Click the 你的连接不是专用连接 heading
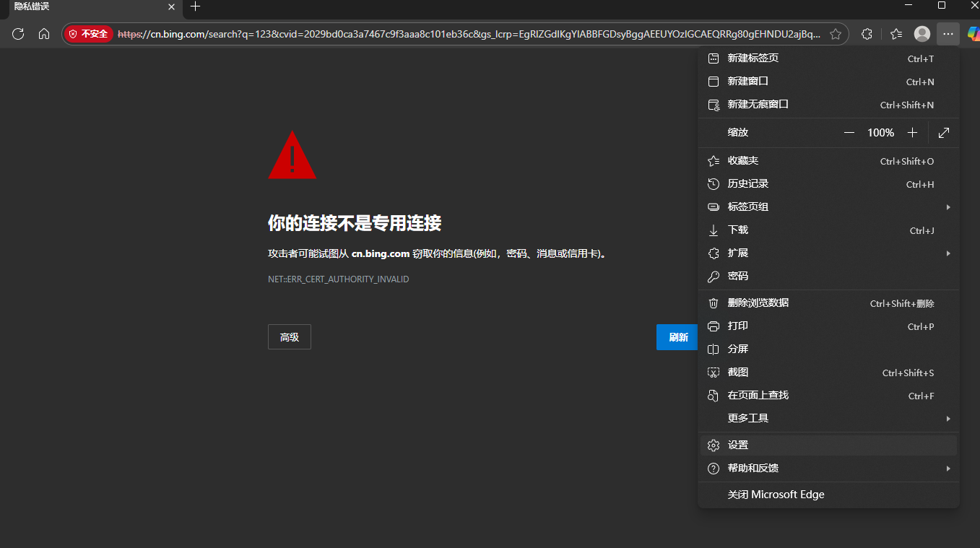 point(355,223)
